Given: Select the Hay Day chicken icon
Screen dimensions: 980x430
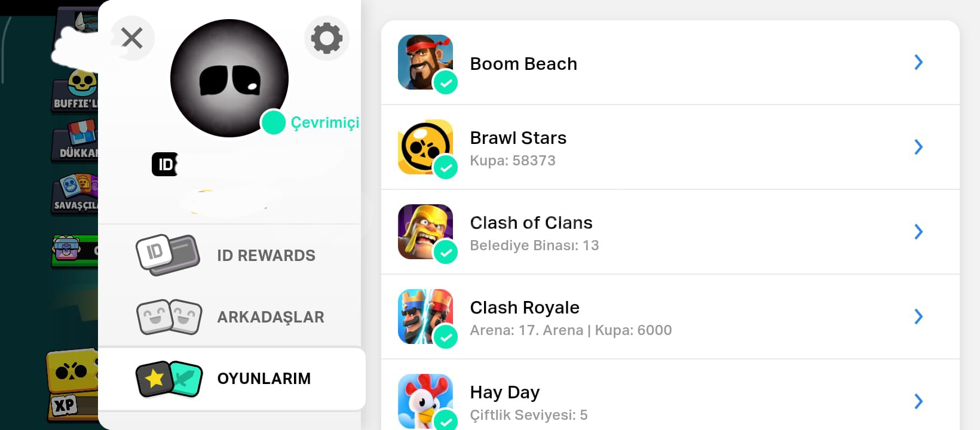Looking at the screenshot, I should pos(425,401).
